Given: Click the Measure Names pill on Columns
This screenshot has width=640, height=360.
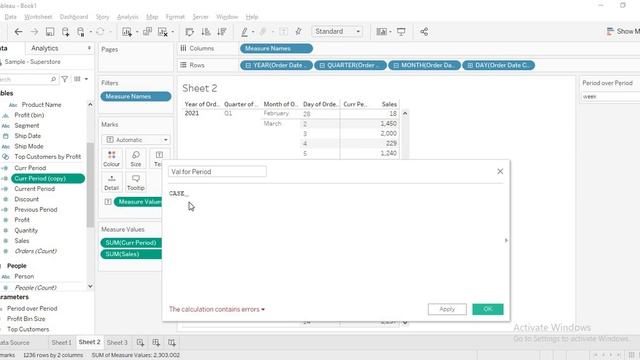Looking at the screenshot, I should 276,49.
